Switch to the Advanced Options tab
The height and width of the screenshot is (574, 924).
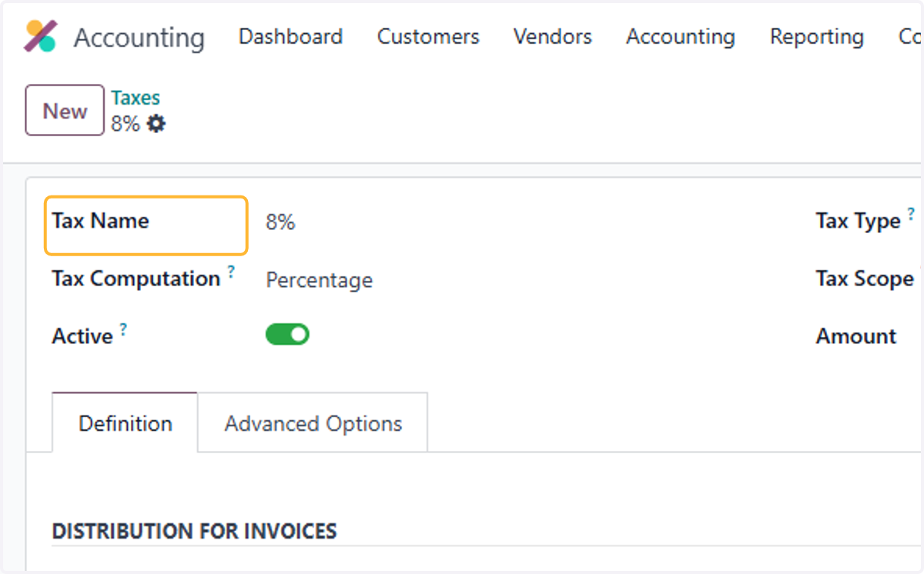(313, 422)
